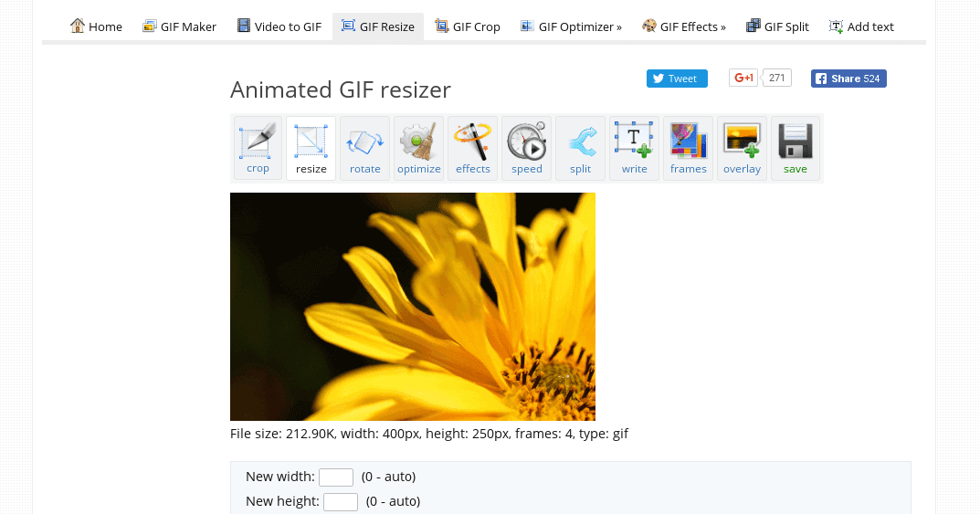The height and width of the screenshot is (514, 980).
Task: Select the crop tool icon
Action: click(258, 148)
